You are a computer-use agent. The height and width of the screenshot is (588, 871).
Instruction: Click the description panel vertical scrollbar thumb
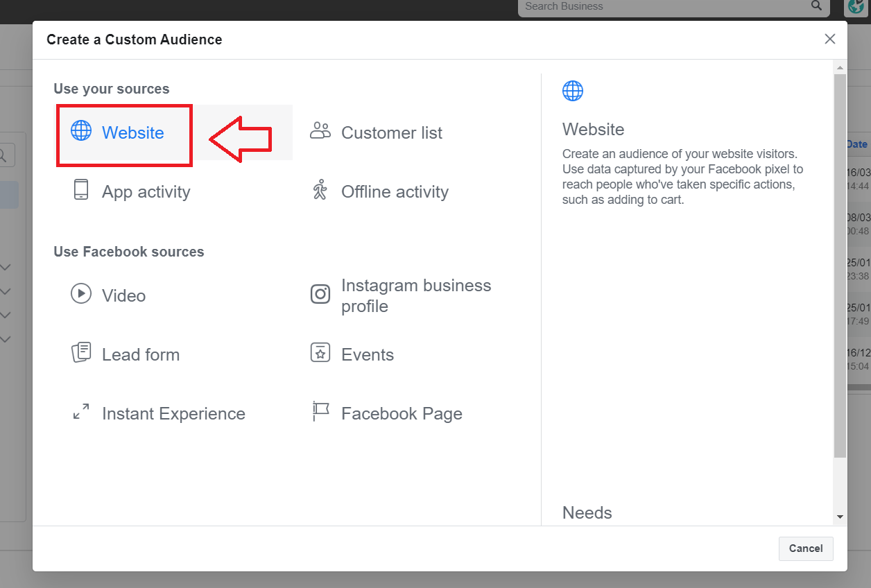[x=840, y=265]
